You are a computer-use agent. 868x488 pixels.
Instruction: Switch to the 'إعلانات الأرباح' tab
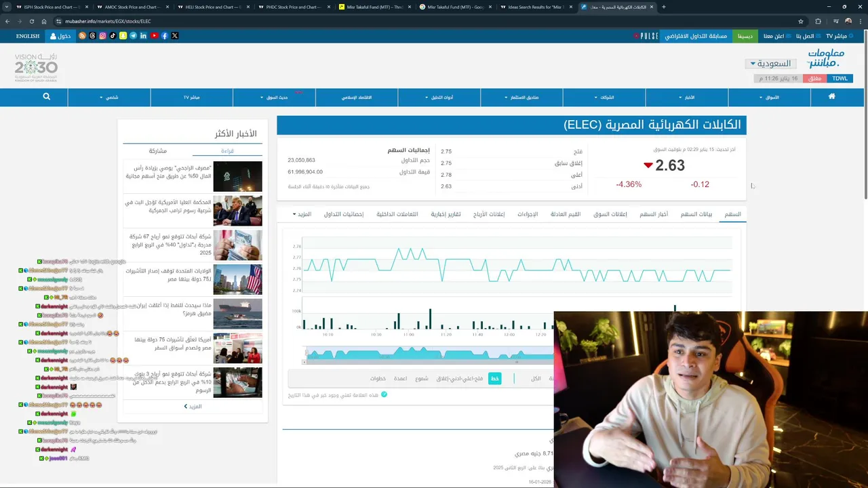pyautogui.click(x=489, y=214)
